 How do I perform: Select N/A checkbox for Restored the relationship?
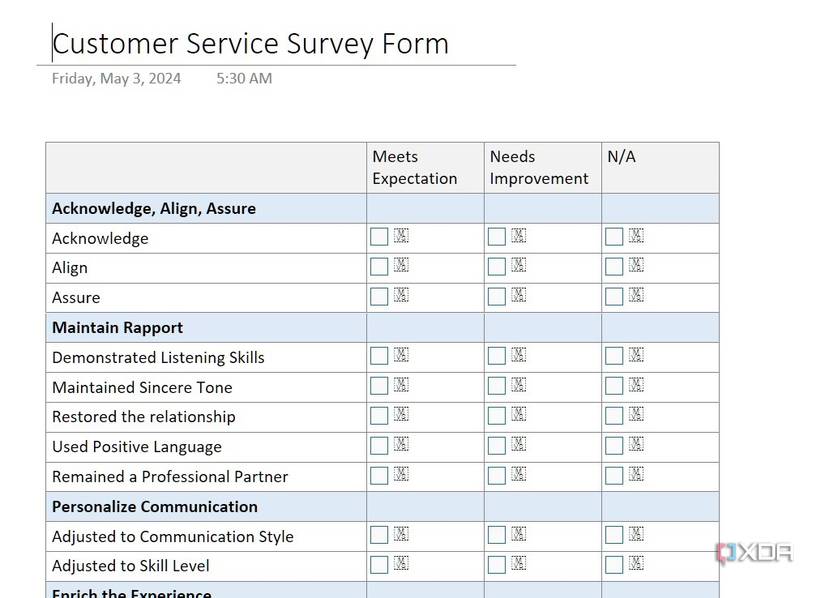(x=614, y=416)
